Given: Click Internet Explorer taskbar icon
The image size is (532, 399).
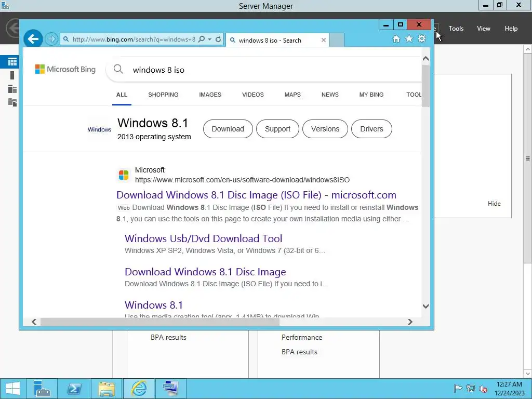Looking at the screenshot, I should click(139, 389).
